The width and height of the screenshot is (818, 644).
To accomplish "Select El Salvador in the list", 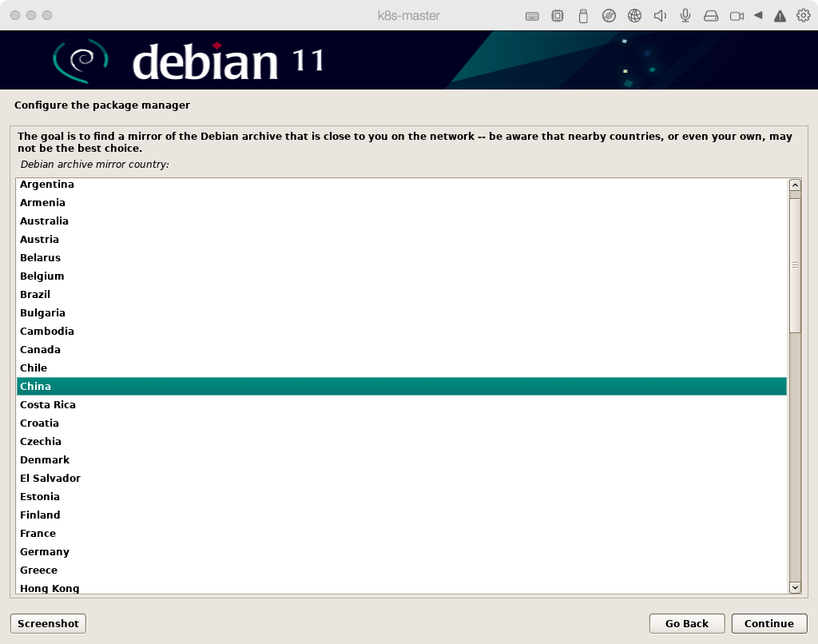I will [x=402, y=478].
